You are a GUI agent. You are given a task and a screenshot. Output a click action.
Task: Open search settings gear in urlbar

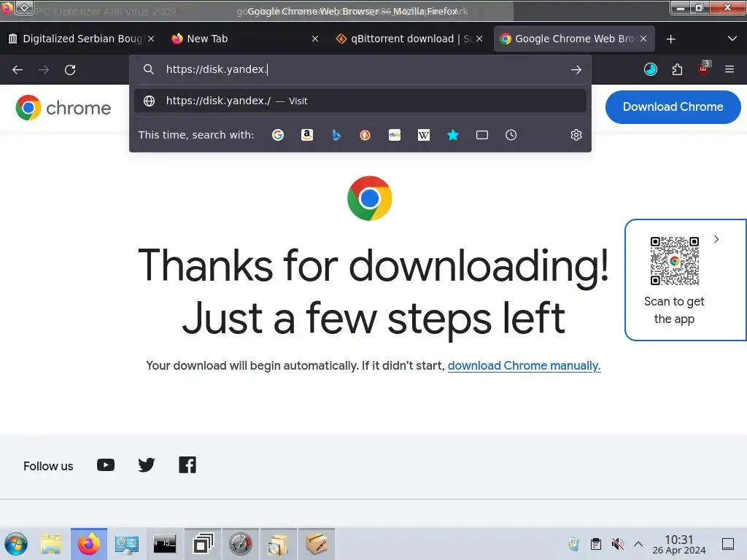coord(576,135)
